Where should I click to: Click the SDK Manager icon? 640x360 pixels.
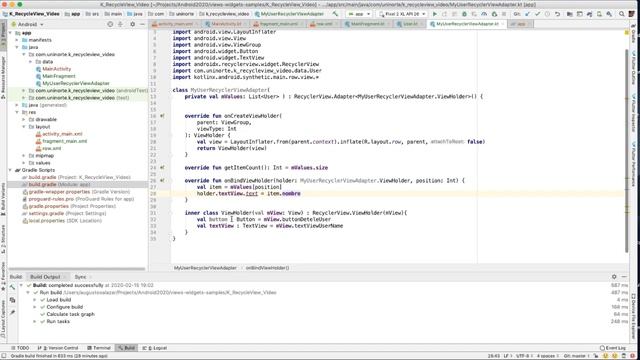pos(609,14)
